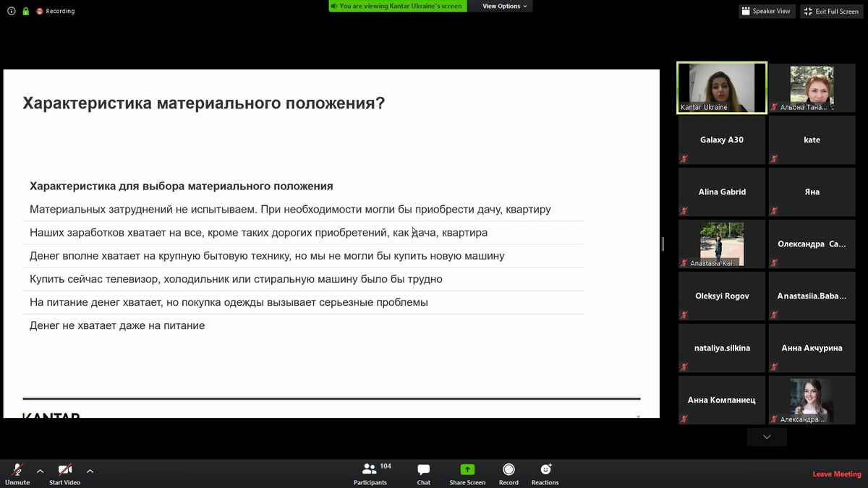Switch to Speaker View

(x=766, y=12)
